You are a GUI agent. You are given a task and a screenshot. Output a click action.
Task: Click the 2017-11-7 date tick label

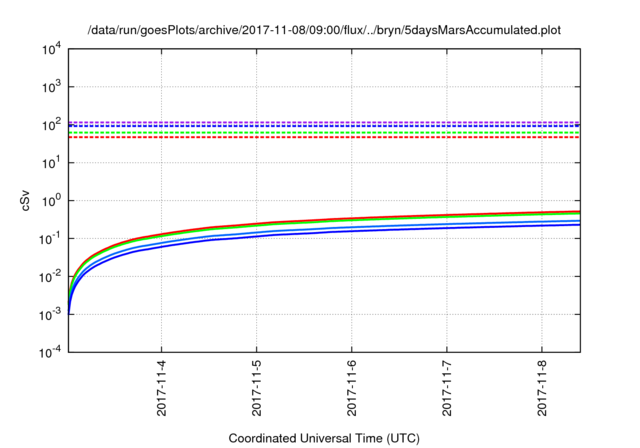tap(447, 388)
